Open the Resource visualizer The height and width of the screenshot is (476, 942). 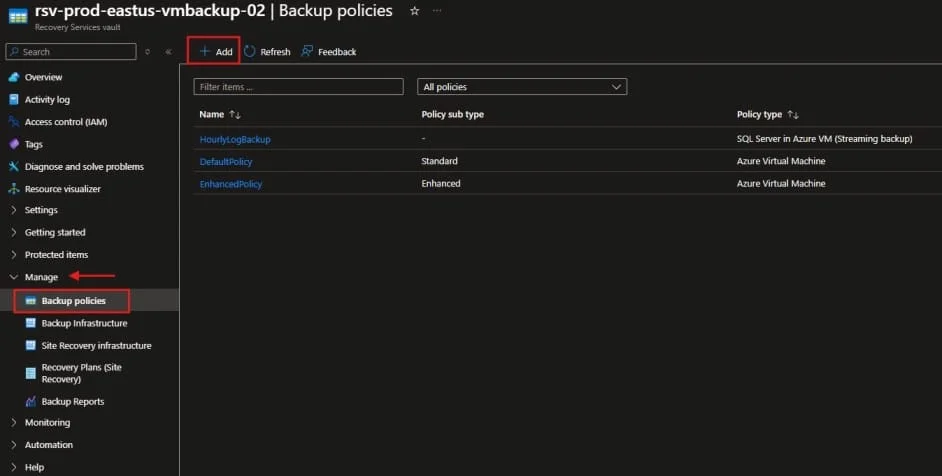pyautogui.click(x=62, y=189)
